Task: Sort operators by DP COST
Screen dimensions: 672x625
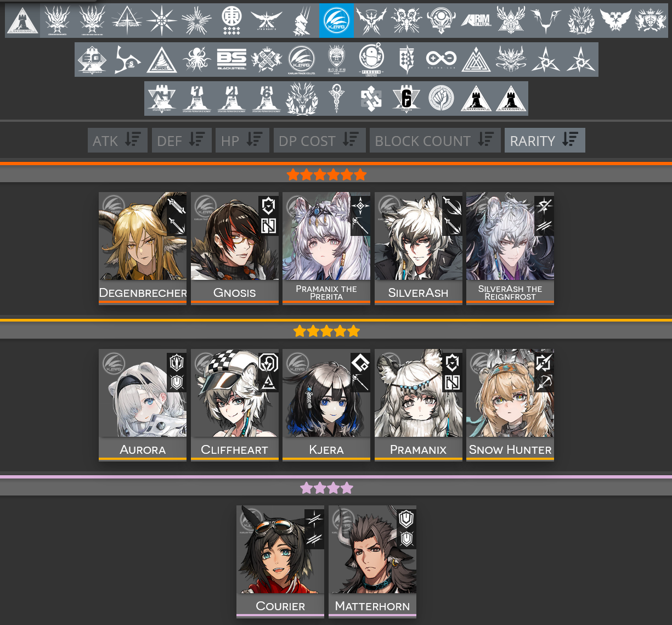Action: click(x=319, y=140)
